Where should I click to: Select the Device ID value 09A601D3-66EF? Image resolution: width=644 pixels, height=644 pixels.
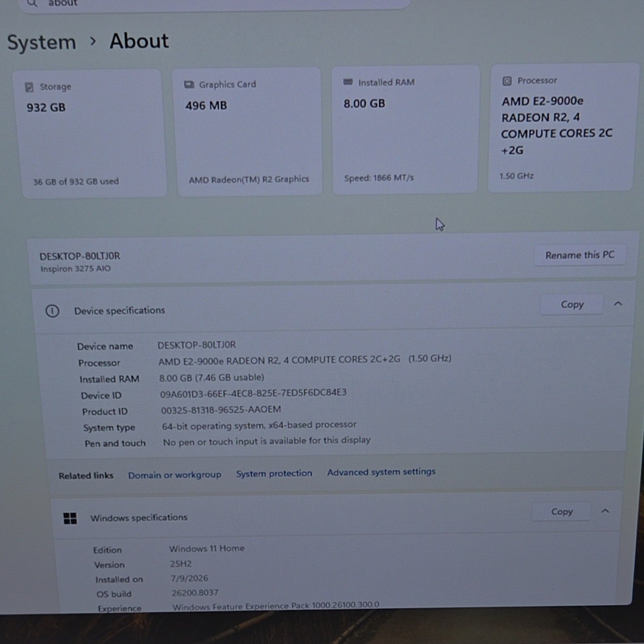pyautogui.click(x=253, y=393)
